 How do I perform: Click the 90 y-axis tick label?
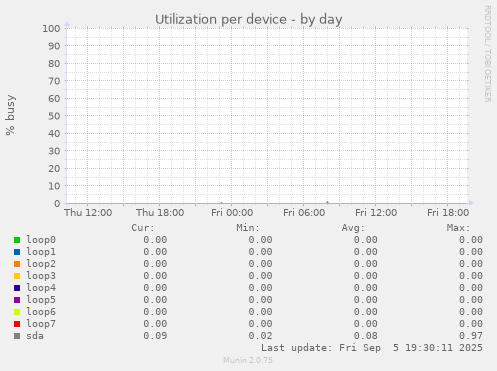pyautogui.click(x=54, y=46)
